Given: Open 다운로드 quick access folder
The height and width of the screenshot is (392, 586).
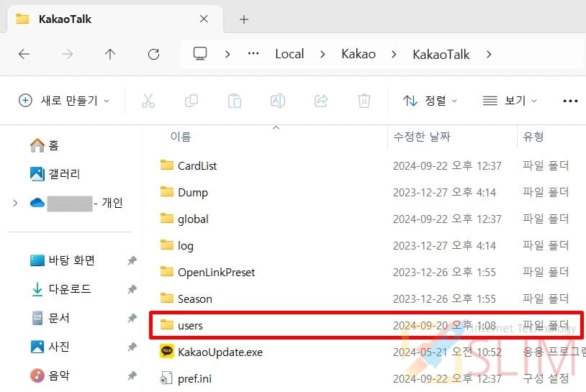Looking at the screenshot, I should click(x=61, y=289).
